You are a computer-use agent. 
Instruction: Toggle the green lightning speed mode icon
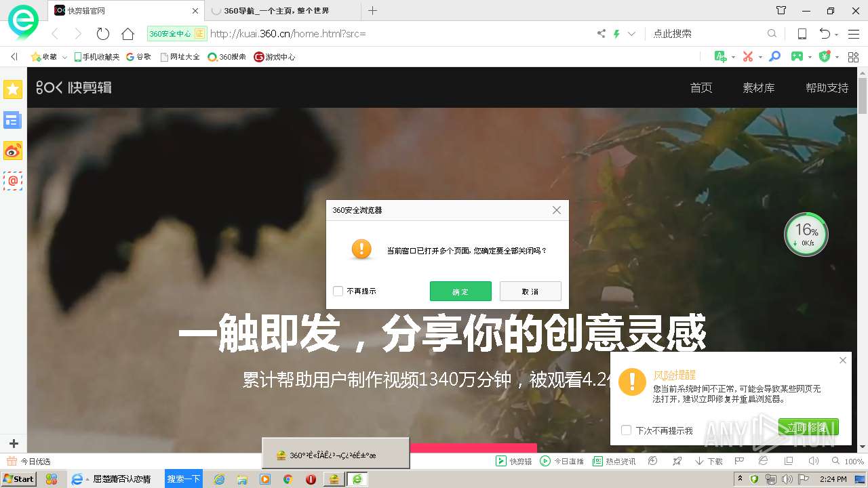coord(617,34)
